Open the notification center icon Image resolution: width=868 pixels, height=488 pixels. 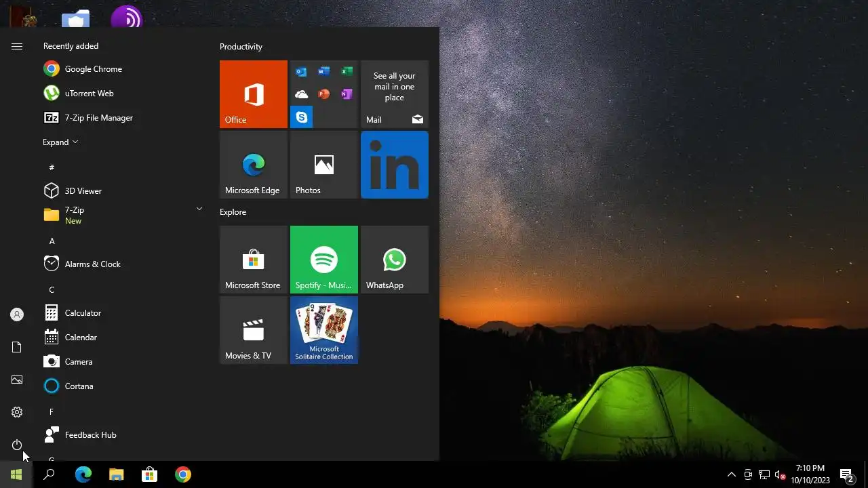(846, 474)
